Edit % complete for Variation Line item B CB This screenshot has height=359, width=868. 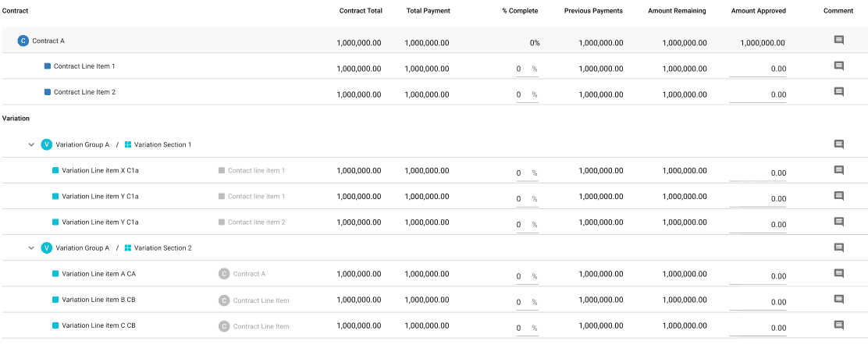[520, 302]
